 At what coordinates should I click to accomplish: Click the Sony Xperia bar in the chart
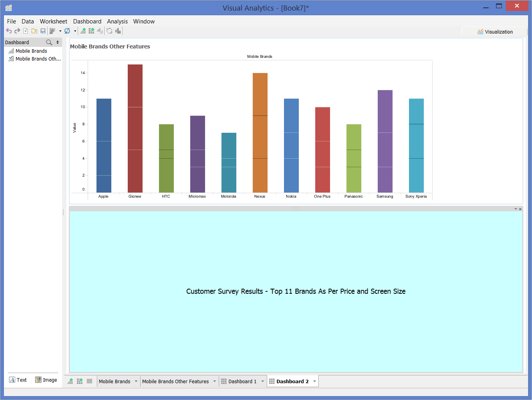[416, 145]
